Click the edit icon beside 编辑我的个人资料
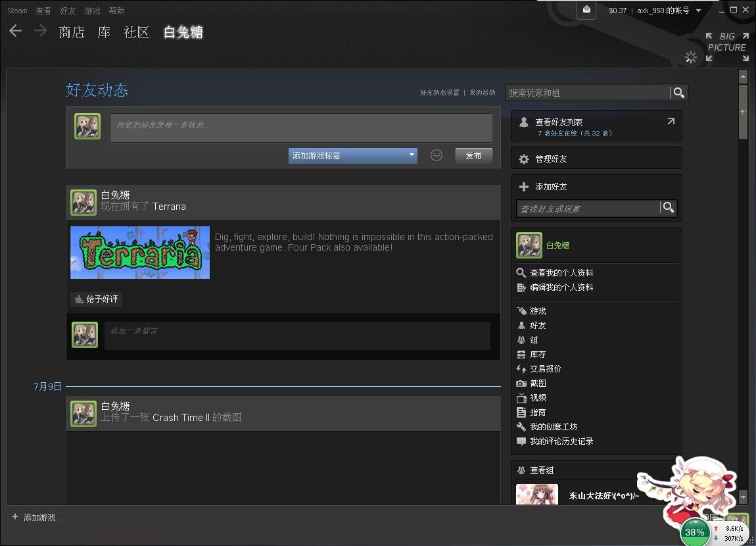 coord(521,287)
